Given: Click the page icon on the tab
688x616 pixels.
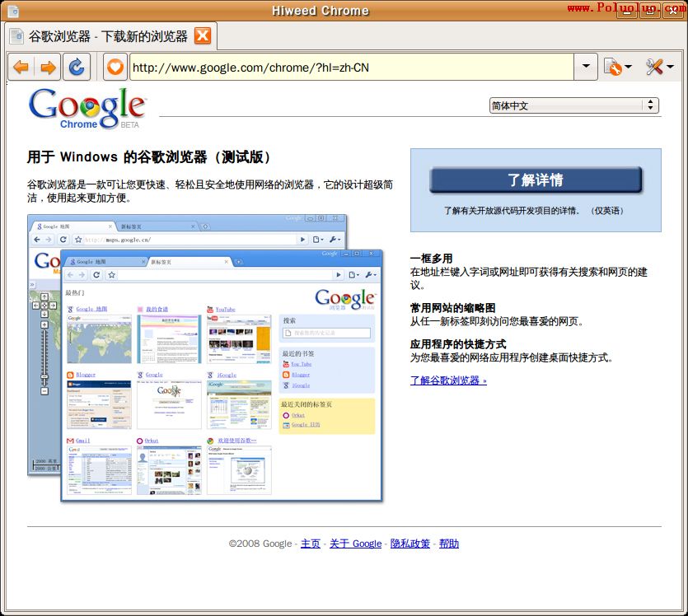Looking at the screenshot, I should (16, 35).
